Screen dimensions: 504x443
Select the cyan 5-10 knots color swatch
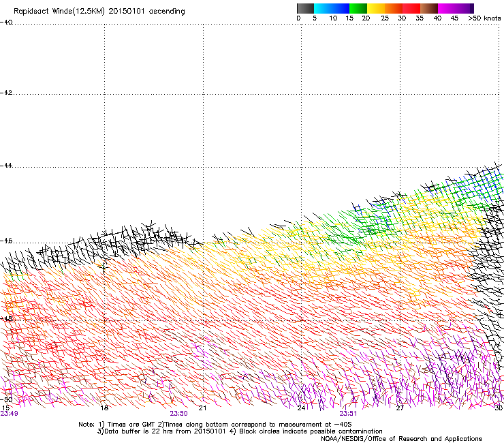(323, 8)
